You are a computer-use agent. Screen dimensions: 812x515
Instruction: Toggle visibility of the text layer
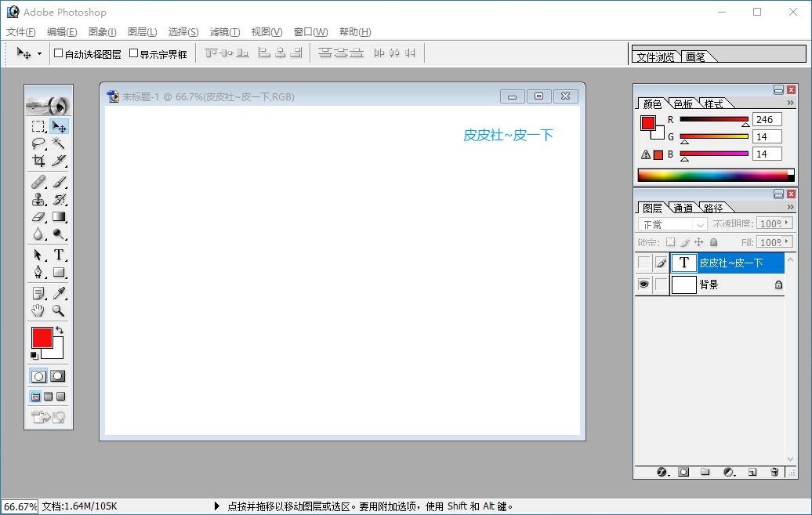coord(643,263)
